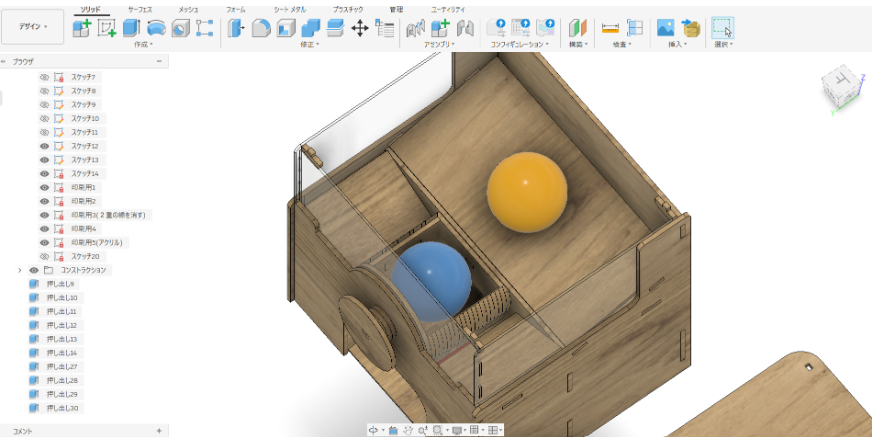872x437 pixels.
Task: Show the hidden スケッチ8 sketch
Action: pos(44,91)
